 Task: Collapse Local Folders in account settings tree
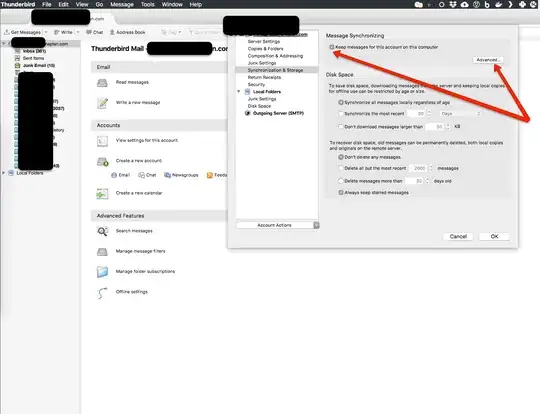tap(239, 92)
